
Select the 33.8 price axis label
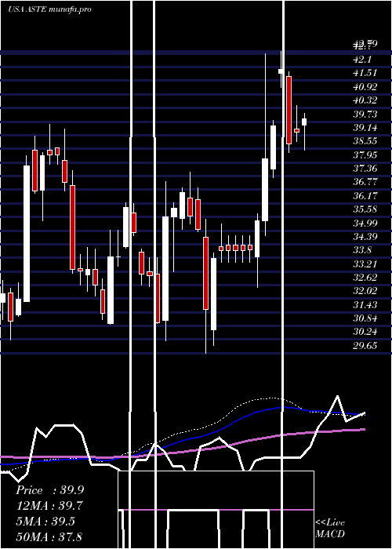coord(362,250)
